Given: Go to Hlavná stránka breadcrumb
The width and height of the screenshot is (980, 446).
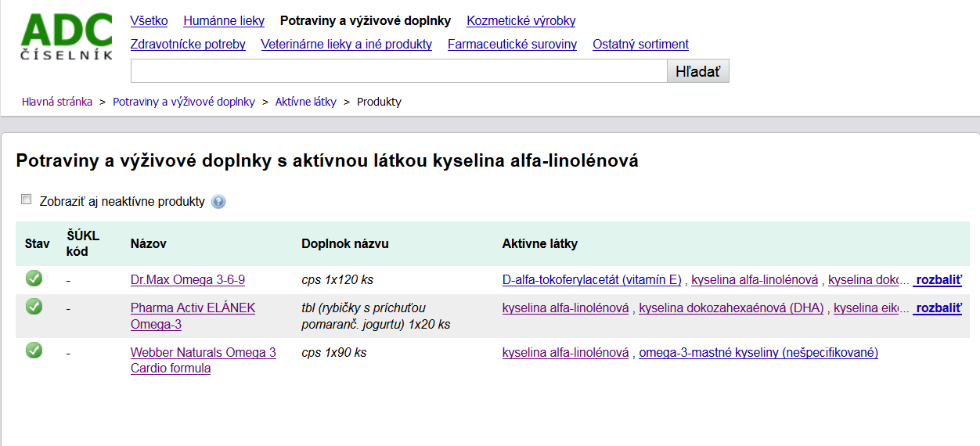Looking at the screenshot, I should click(57, 102).
